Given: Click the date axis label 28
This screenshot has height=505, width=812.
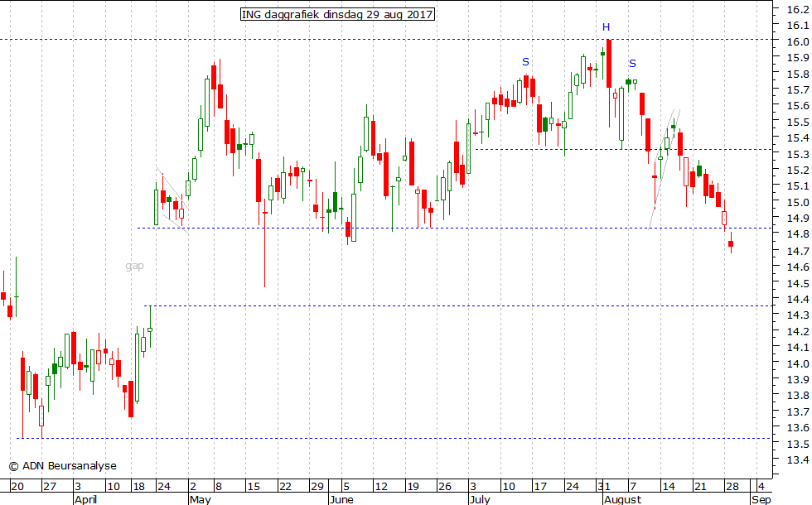Looking at the screenshot, I should [x=732, y=487].
